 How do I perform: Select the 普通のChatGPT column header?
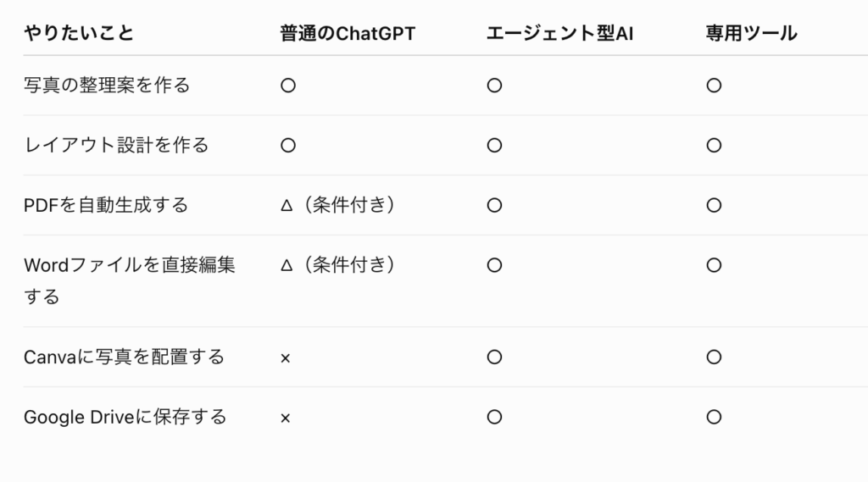(x=348, y=33)
